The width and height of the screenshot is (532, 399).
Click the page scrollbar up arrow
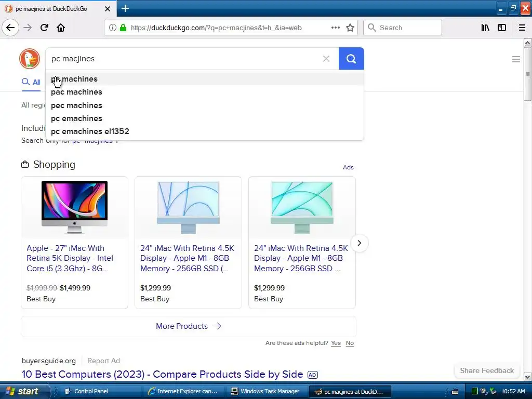[527, 43]
